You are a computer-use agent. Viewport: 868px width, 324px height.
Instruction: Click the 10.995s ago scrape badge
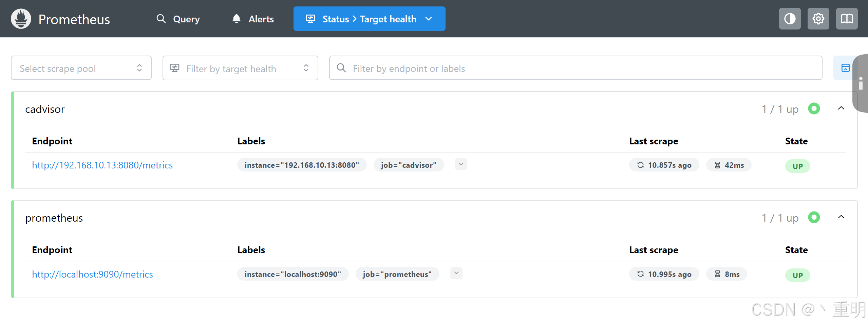[664, 274]
